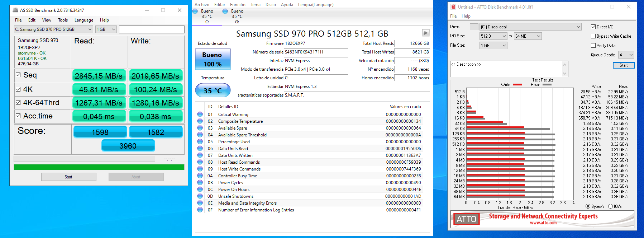
Task: Toggle the Direct I/O checkbox
Action: 593,27
